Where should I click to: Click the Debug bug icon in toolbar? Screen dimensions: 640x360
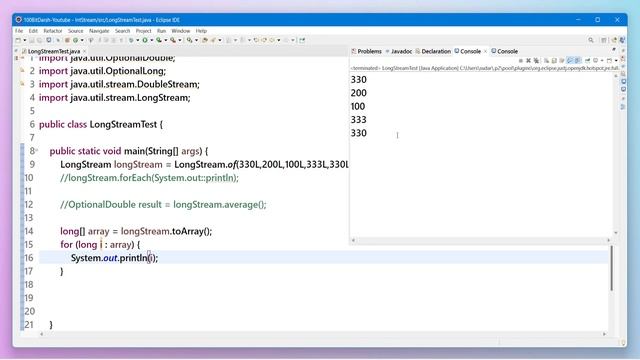[131, 40]
